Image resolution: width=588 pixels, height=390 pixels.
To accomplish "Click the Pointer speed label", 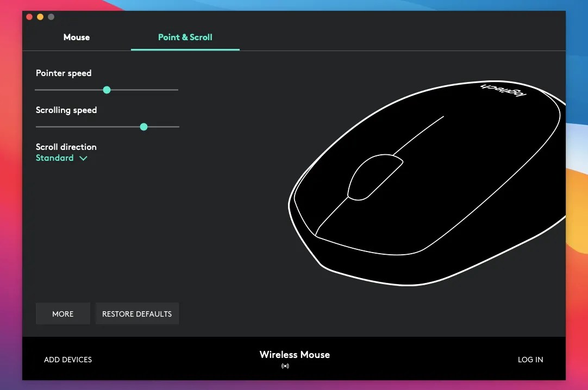I will click(64, 73).
